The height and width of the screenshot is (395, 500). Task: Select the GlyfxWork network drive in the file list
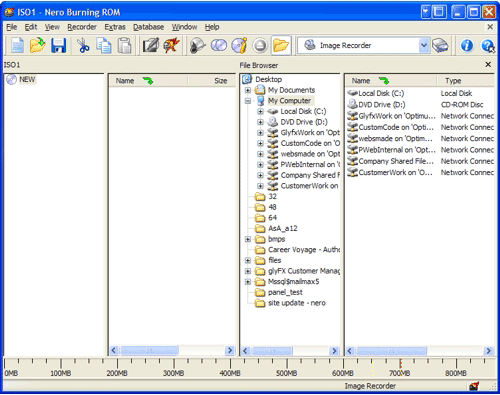pyautogui.click(x=397, y=116)
